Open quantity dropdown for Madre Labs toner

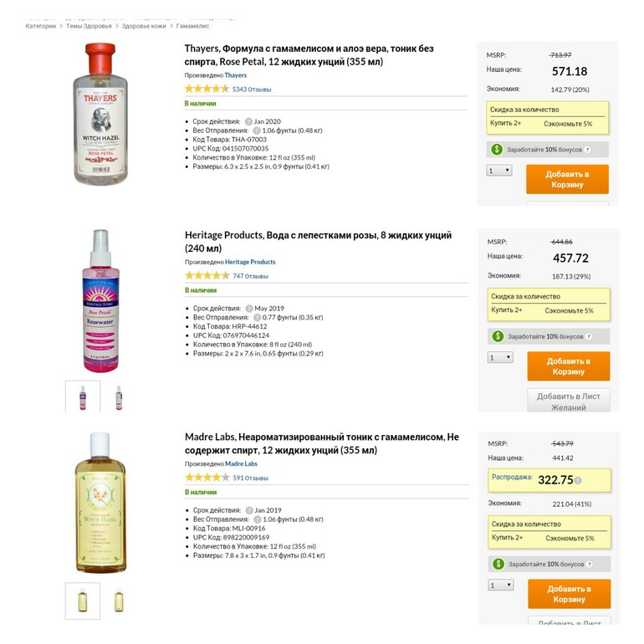(500, 585)
